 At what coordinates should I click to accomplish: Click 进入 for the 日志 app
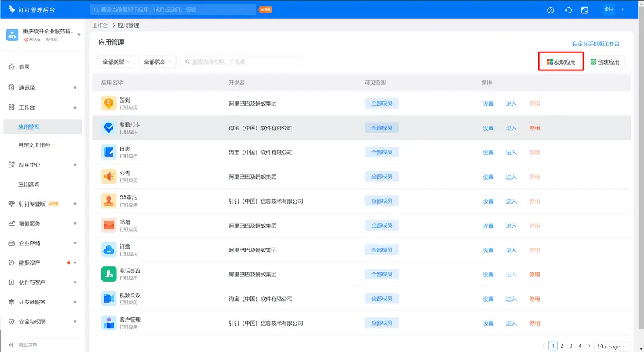pyautogui.click(x=511, y=153)
